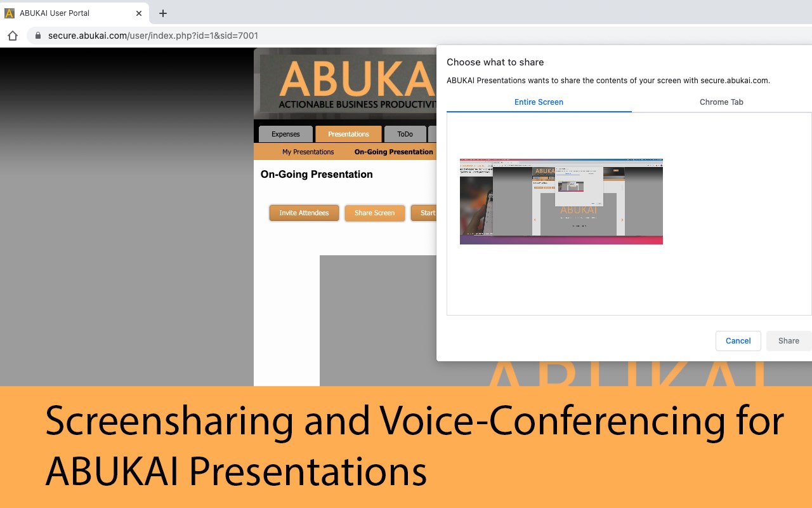
Task: Open the ToDo tab
Action: click(405, 134)
